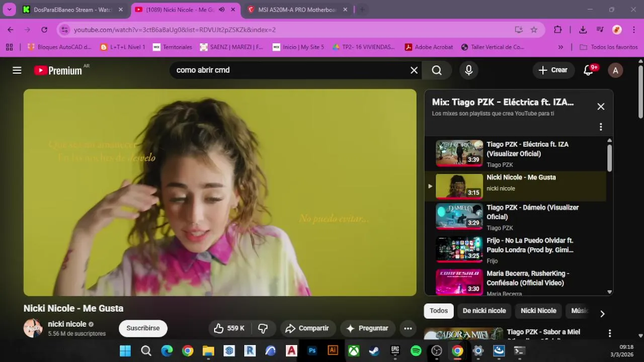Screen dimensions: 644x362
Task: Open Adobe Acrobat bookmark
Action: tap(429, 47)
